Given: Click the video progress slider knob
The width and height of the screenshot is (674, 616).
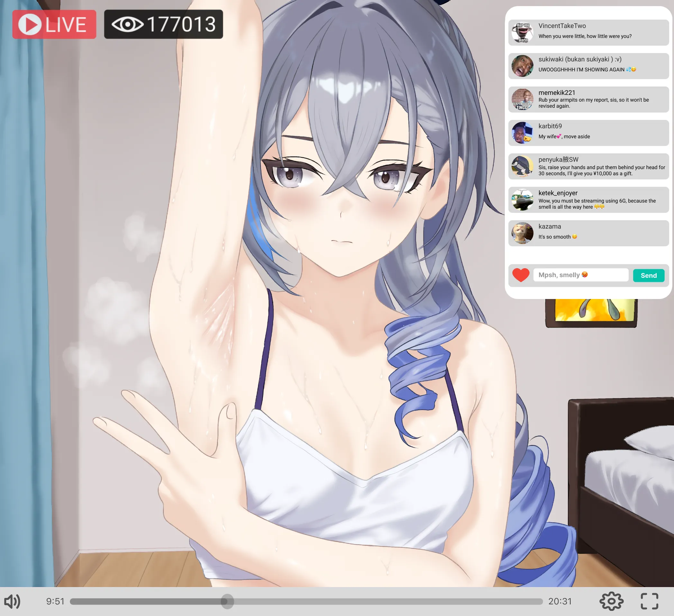Looking at the screenshot, I should (x=227, y=601).
